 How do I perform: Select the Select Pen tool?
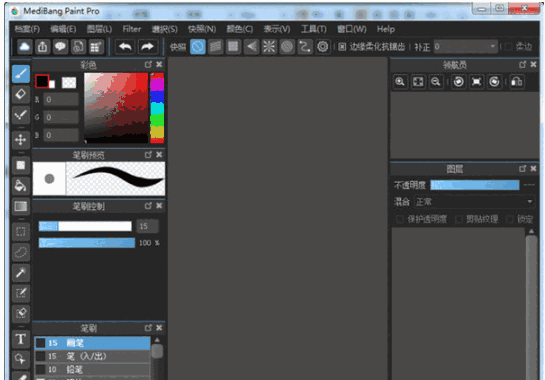[x=21, y=293]
